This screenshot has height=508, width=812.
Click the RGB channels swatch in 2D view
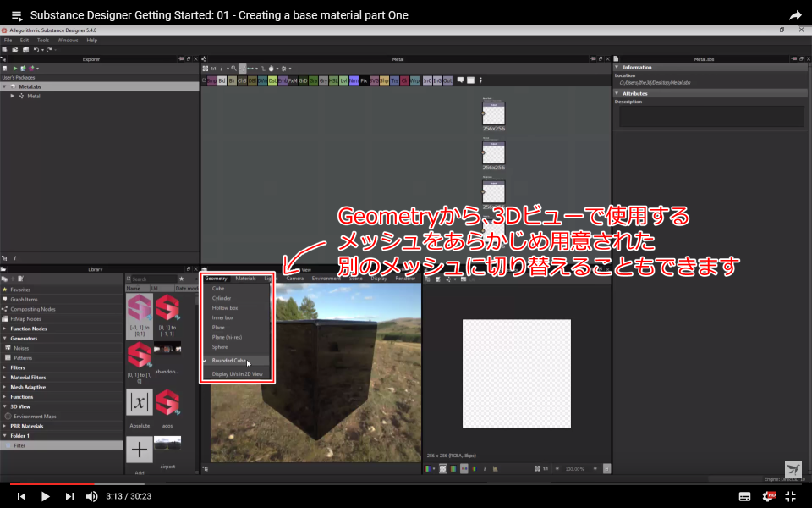[427, 468]
